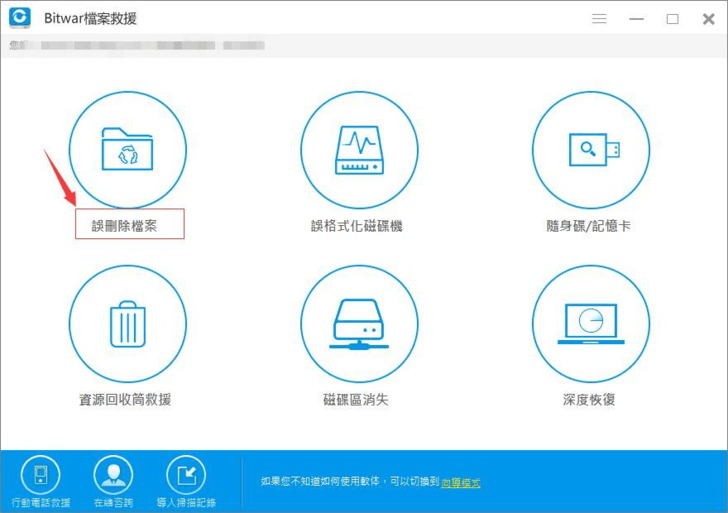Viewport: 728px width, 513px height.
Task: Switch to 向導模式 via the link
Action: coord(461,482)
